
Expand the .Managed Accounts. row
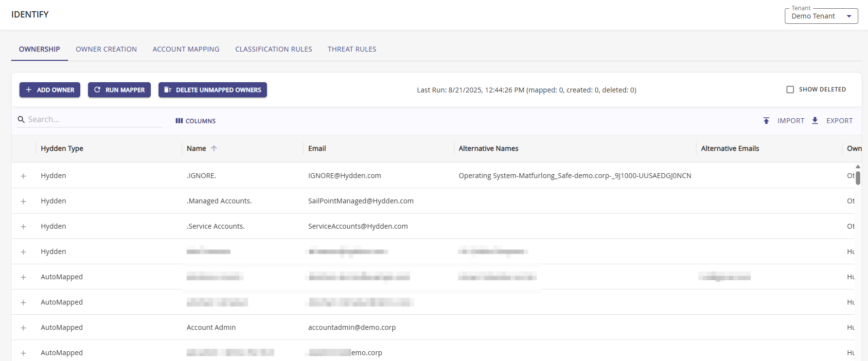23,201
